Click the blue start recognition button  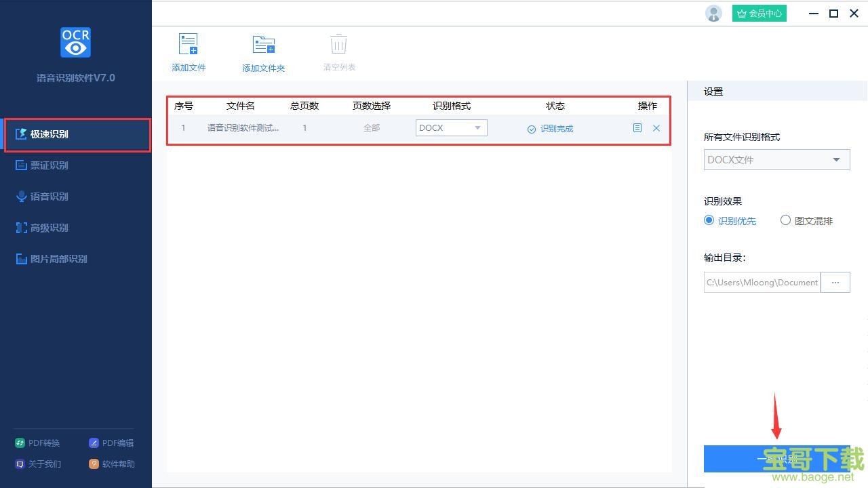point(776,459)
